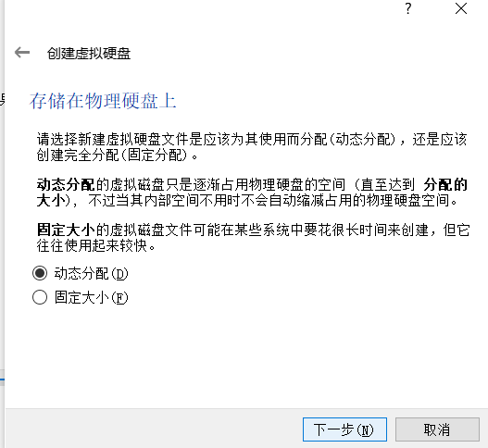488x448 pixels.
Task: Click the gray footer bar left of 下一步(N)
Action: (154, 429)
